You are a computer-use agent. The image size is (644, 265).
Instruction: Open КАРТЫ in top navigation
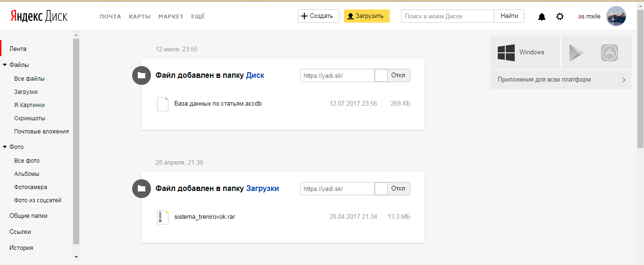[x=140, y=17]
